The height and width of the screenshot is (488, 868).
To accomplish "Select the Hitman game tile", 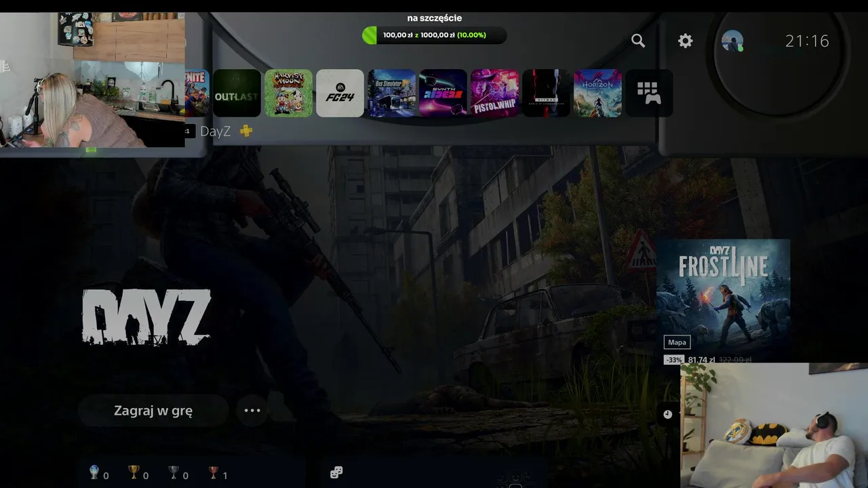I will coord(546,93).
